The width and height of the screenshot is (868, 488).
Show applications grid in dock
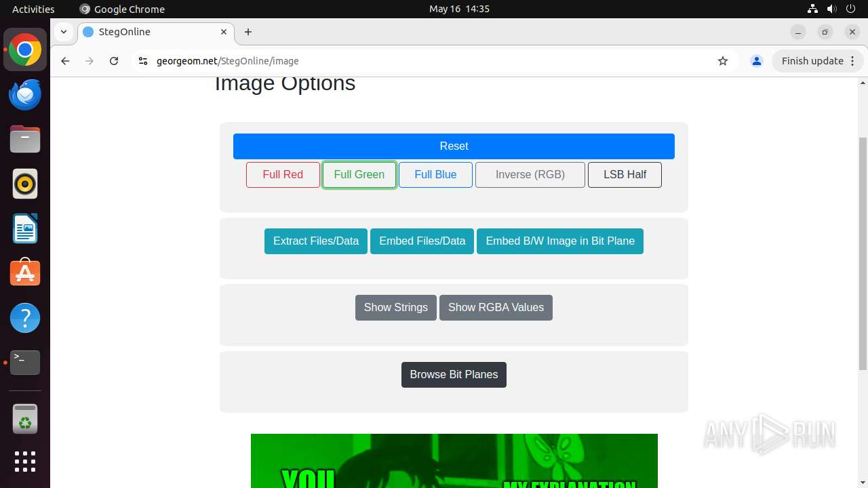click(25, 462)
